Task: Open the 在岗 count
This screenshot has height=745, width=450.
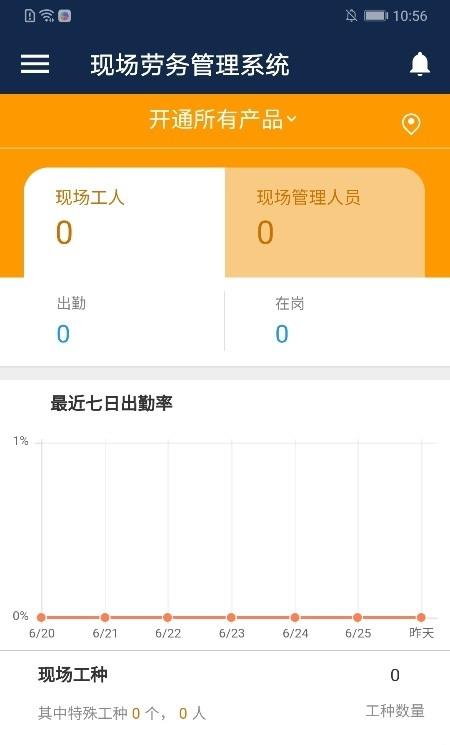Action: point(282,334)
